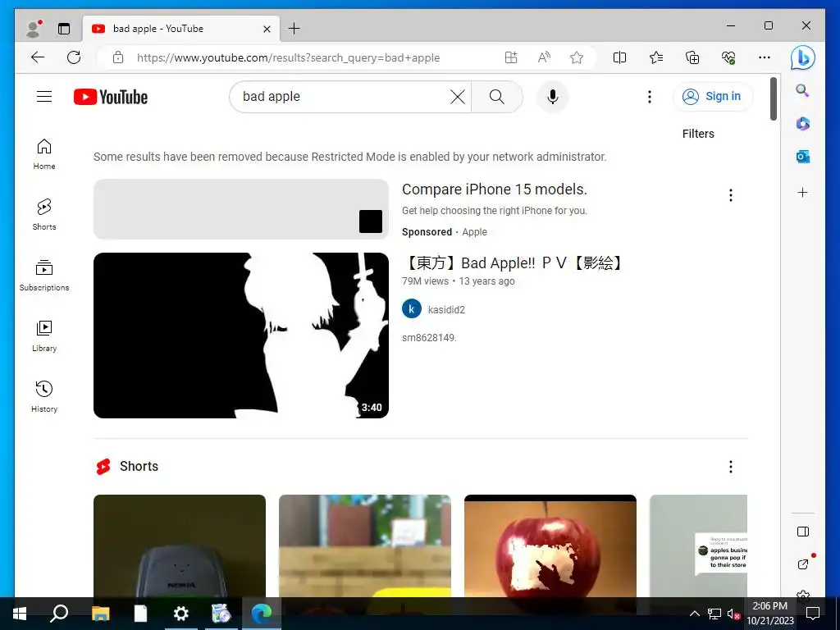
Task: Open Shorts in YouTube sidebar
Action: [44, 215]
